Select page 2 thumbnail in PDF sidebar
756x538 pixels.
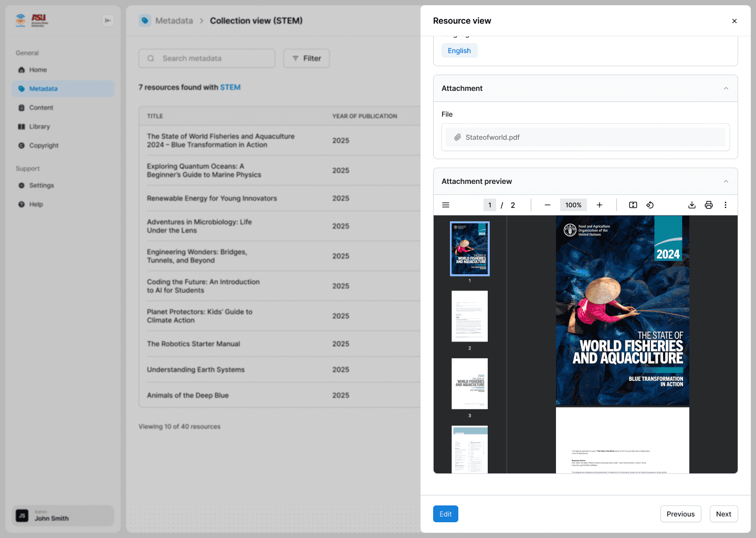(x=470, y=316)
